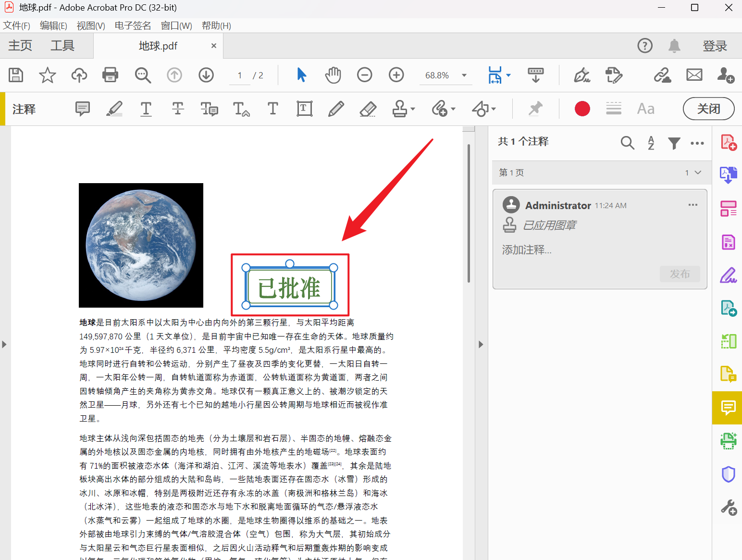The height and width of the screenshot is (560, 742).
Task: Collapse the page 1 comments group
Action: click(698, 173)
